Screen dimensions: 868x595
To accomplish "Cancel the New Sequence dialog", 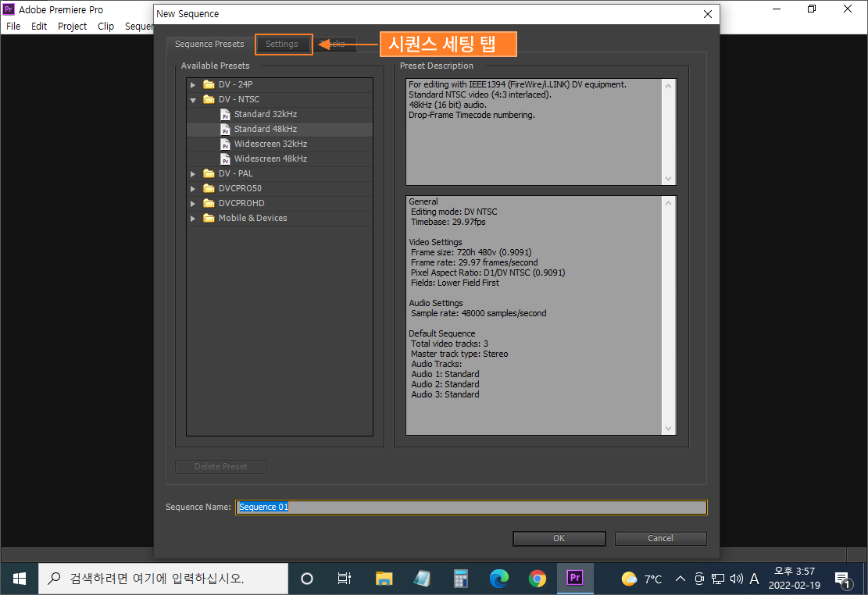I will tap(660, 539).
